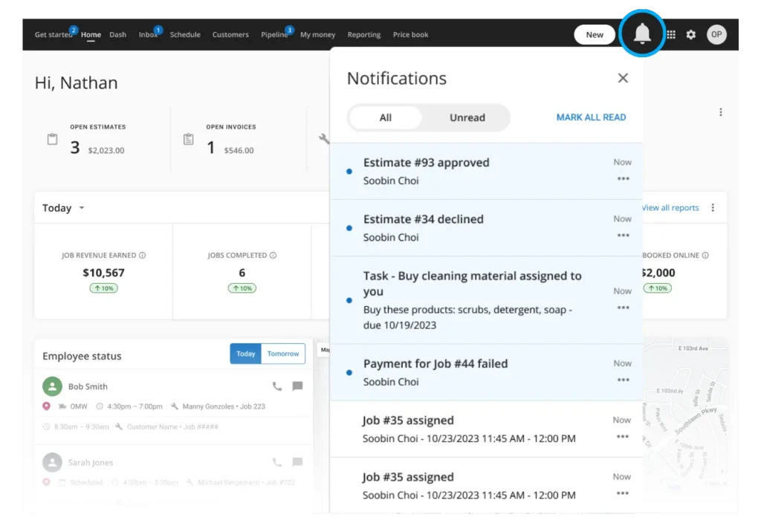Open options for Estimate #93 approved notification
761x532 pixels.
623,179
